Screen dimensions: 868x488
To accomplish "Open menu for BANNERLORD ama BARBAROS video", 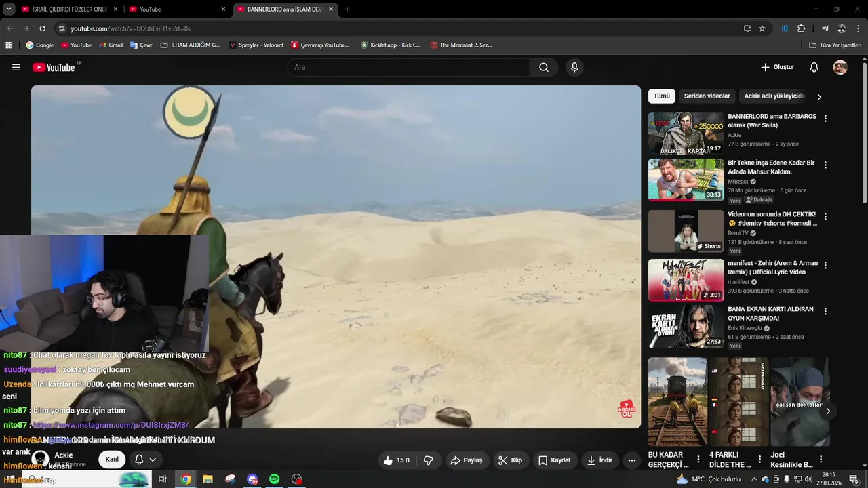I will click(825, 119).
